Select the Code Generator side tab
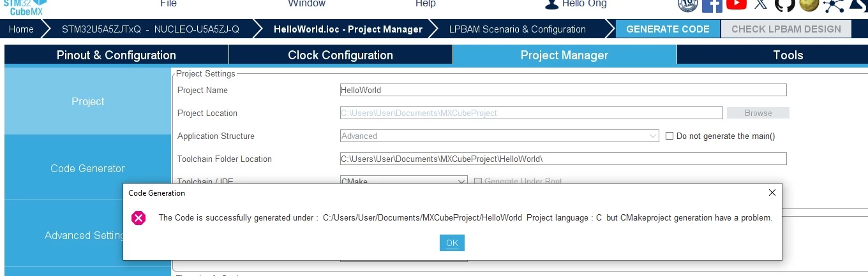The width and height of the screenshot is (868, 276). pyautogui.click(x=88, y=168)
